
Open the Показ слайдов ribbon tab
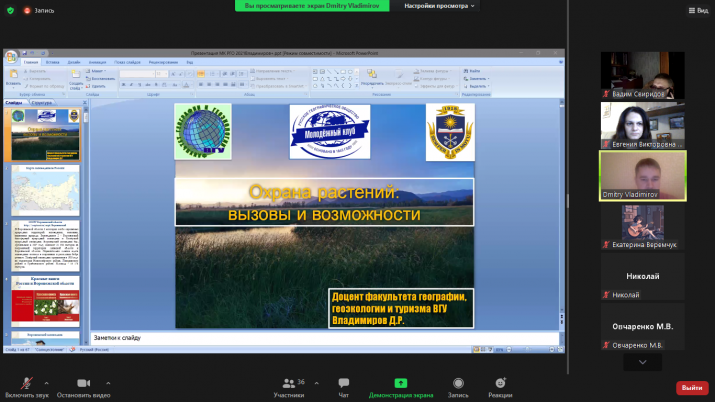pyautogui.click(x=127, y=62)
